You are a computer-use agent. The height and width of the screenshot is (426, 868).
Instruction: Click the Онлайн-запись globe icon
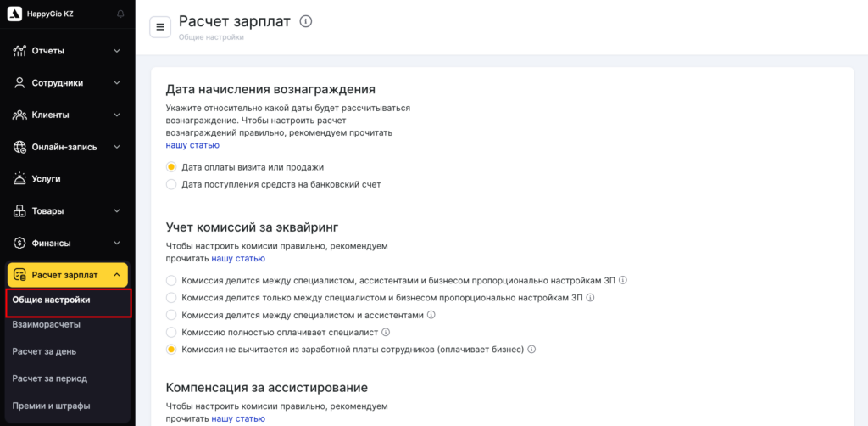[20, 147]
